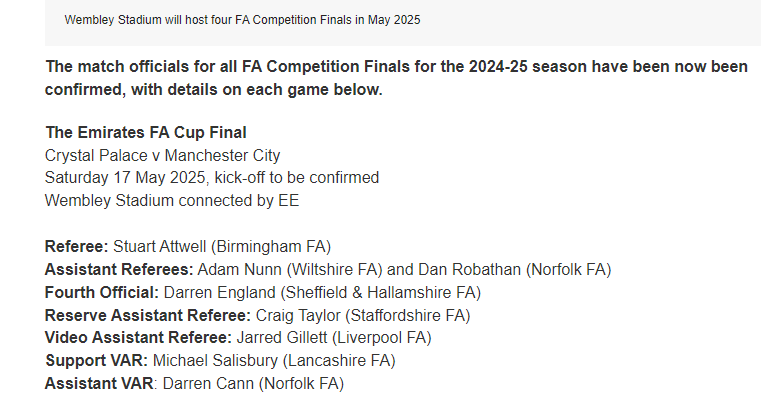Click the bold intro paragraph about match officials

point(396,78)
